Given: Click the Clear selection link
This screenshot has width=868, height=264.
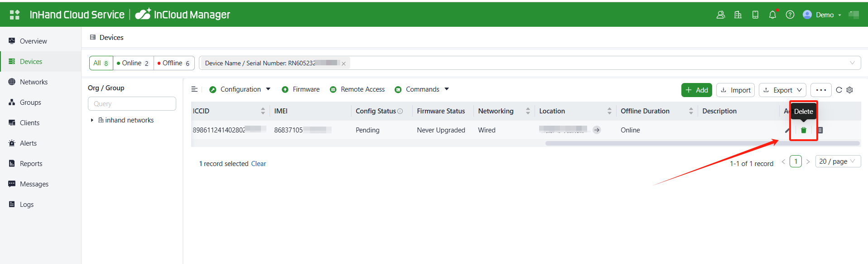Looking at the screenshot, I should (258, 164).
